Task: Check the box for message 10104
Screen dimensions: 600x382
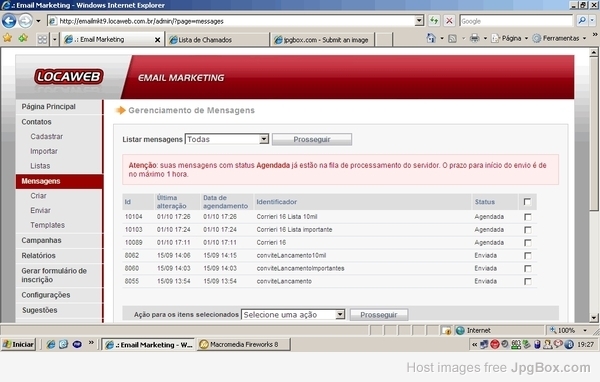Action: [528, 217]
